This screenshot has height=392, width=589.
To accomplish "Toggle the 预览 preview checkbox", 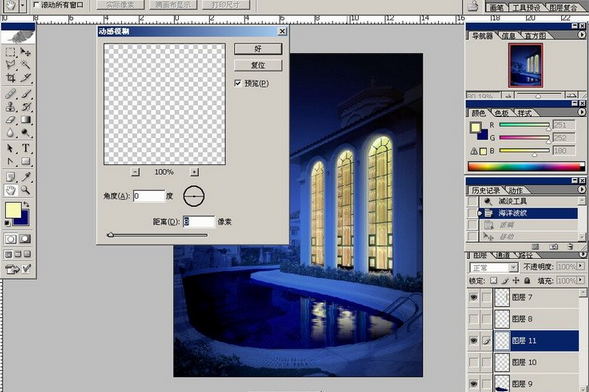I will tap(237, 83).
